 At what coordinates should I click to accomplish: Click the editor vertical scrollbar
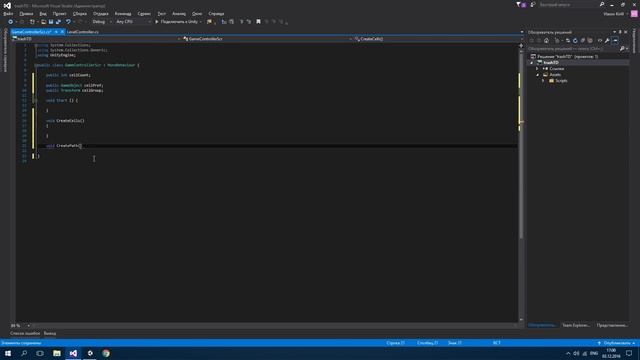point(521,145)
